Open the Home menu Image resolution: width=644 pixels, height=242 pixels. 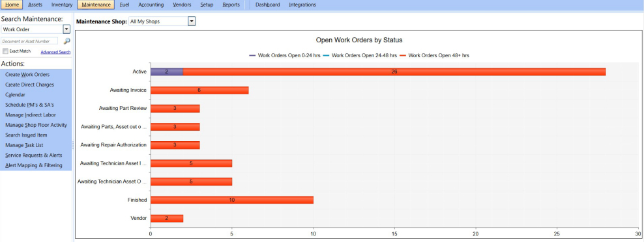pyautogui.click(x=12, y=5)
